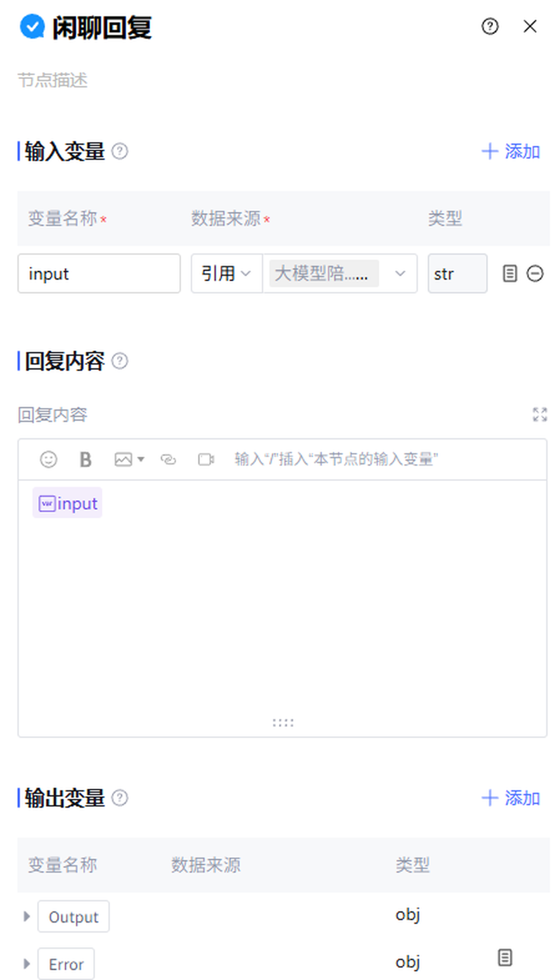Screen dimensions: 560x980
Task: Add a new output variable
Action: (511, 798)
